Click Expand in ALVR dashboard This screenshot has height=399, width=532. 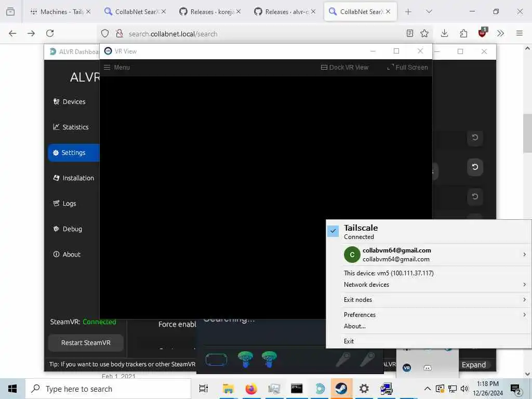click(474, 365)
